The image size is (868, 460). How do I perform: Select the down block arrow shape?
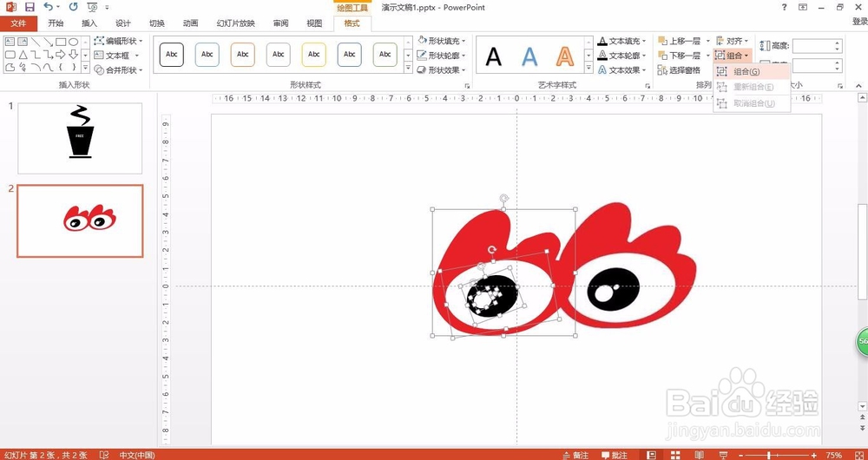coord(73,55)
